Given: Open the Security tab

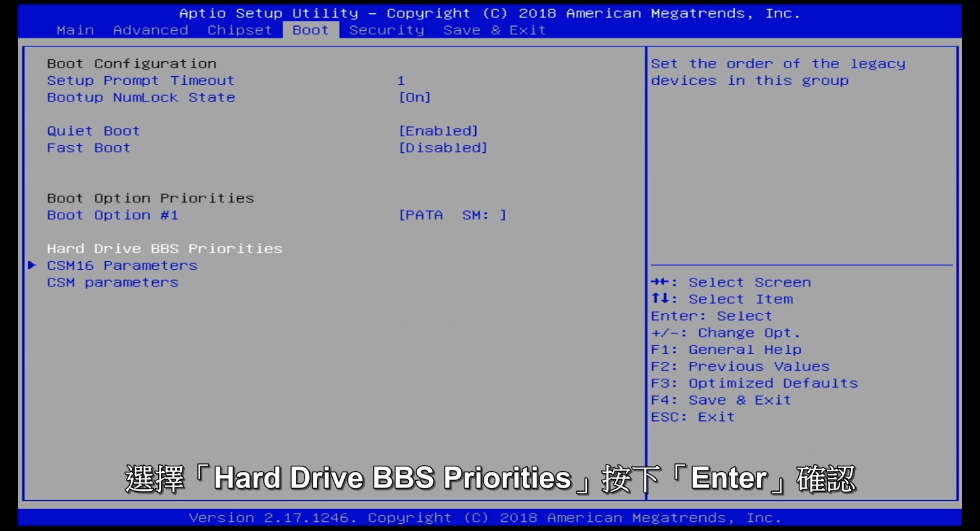Looking at the screenshot, I should click(x=387, y=30).
